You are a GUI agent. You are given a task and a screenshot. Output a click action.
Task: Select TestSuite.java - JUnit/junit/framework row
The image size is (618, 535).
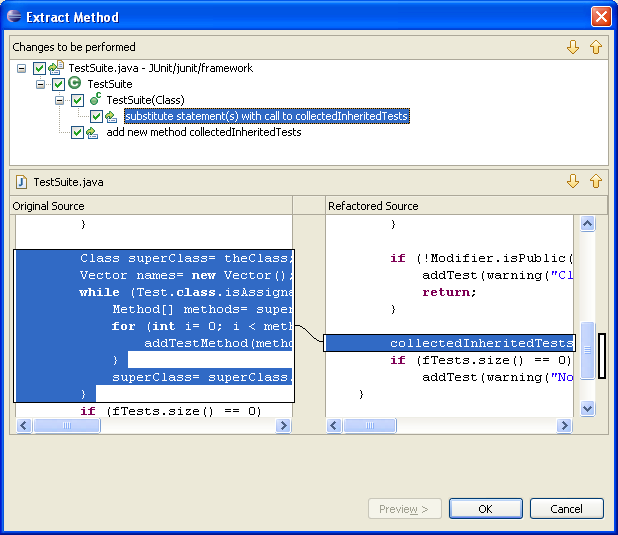160,68
